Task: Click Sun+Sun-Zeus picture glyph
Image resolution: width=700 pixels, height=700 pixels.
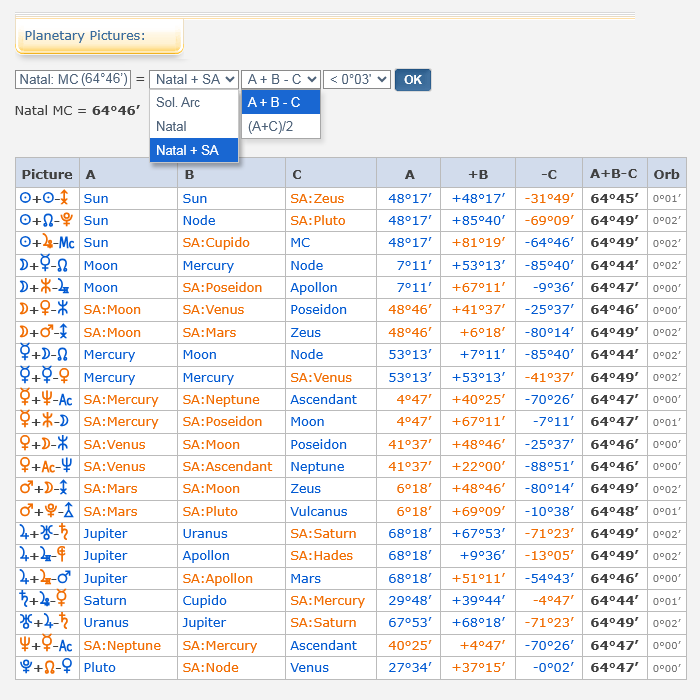Action: [45, 198]
